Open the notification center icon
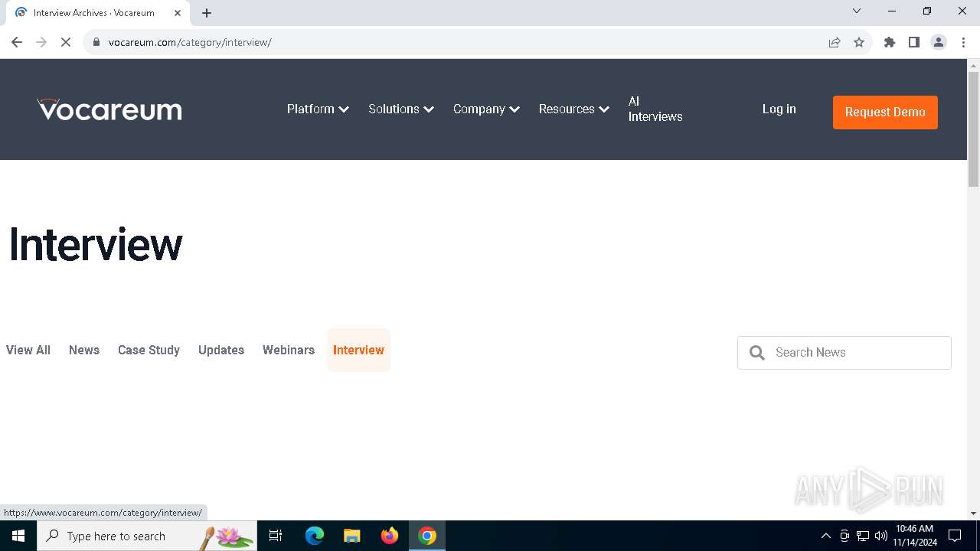The image size is (980, 551). (955, 536)
